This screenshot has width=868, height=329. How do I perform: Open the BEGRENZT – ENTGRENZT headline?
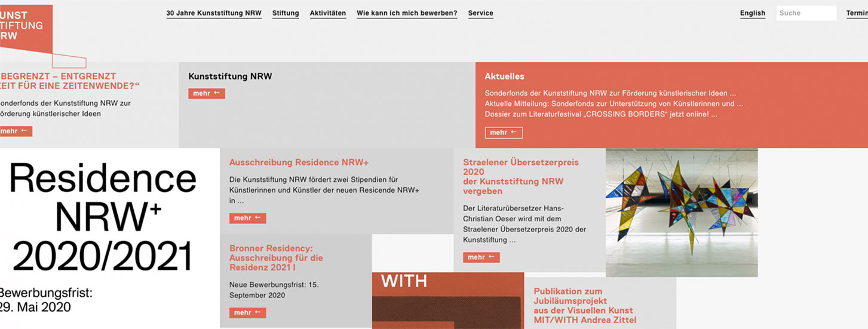click(69, 81)
